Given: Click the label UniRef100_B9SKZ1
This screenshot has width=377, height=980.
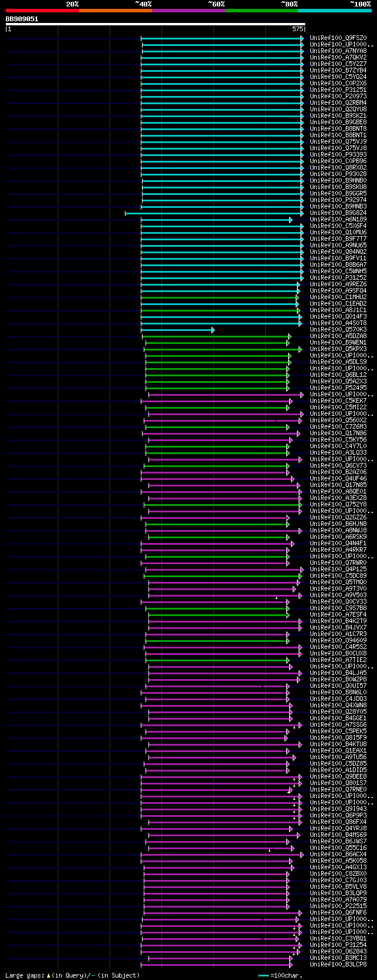Looking at the screenshot, I should [x=338, y=115].
